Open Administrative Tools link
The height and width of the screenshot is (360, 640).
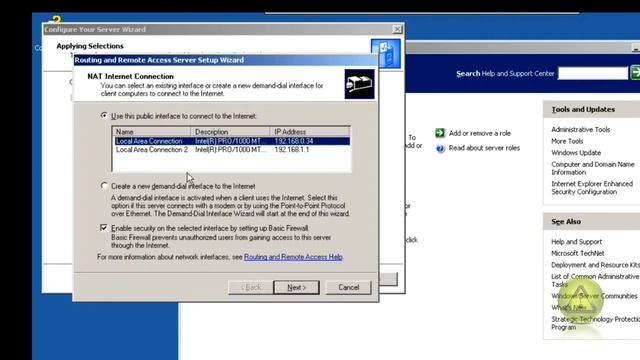click(x=580, y=129)
